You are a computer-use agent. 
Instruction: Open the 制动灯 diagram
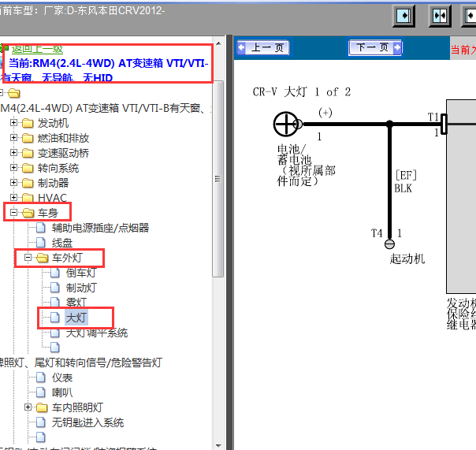click(x=81, y=288)
